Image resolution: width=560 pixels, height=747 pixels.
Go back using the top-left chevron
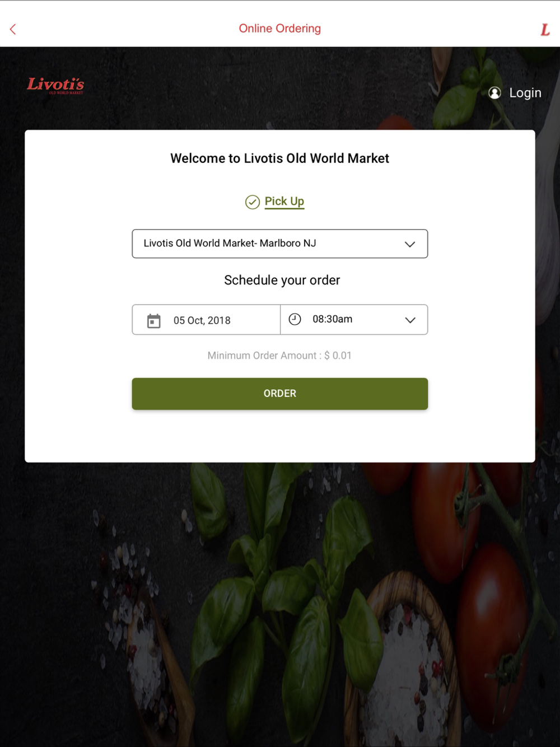tap(13, 29)
